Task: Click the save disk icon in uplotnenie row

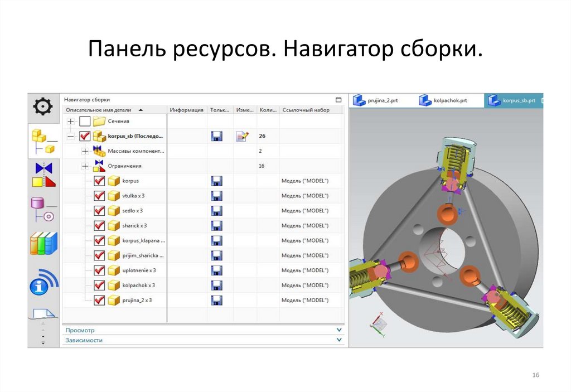Action: pos(217,270)
